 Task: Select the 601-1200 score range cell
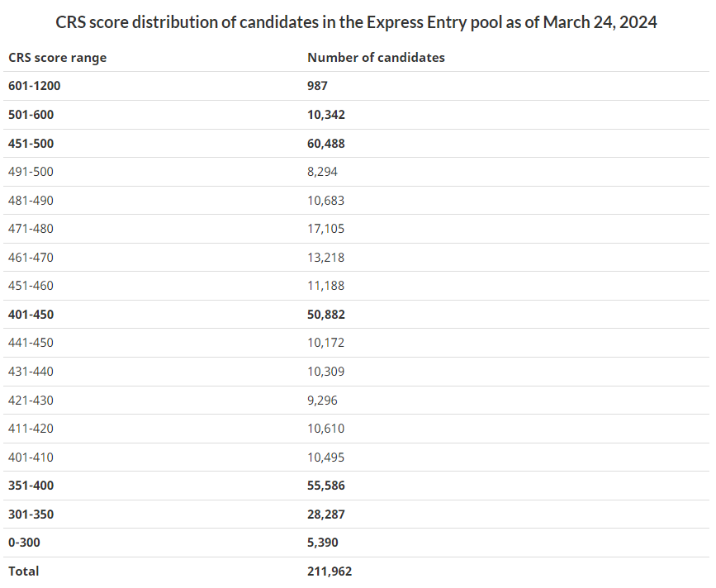coord(35,86)
